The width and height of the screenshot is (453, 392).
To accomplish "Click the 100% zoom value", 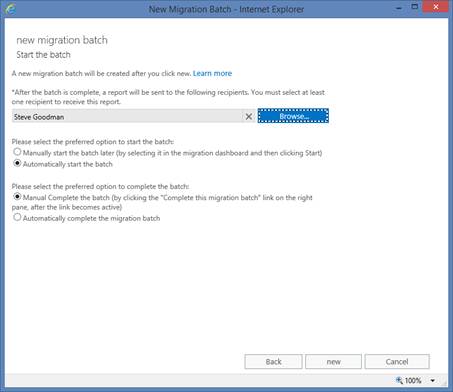I will pos(413,381).
